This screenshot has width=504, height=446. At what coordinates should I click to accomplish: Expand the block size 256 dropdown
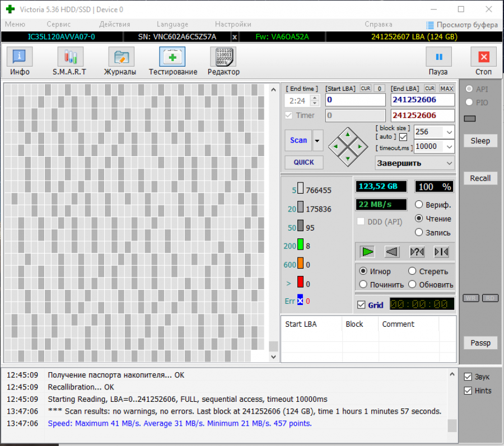pos(449,132)
